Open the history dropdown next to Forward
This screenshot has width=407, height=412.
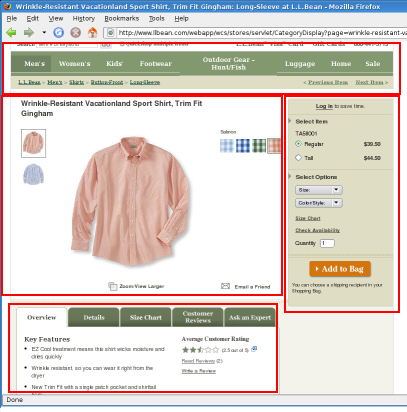44,32
